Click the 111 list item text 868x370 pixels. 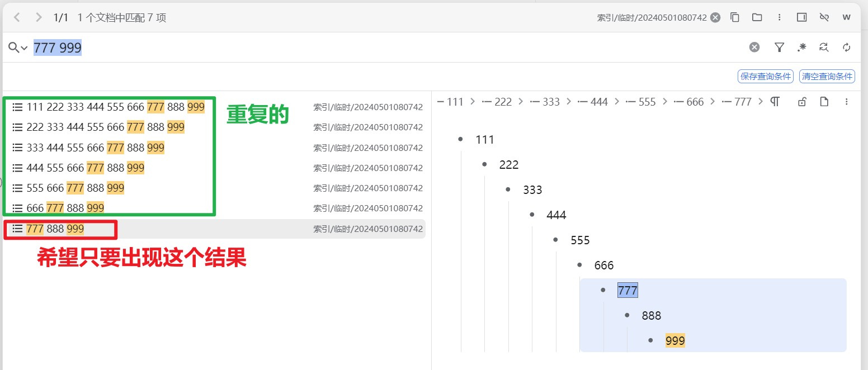pyautogui.click(x=485, y=140)
